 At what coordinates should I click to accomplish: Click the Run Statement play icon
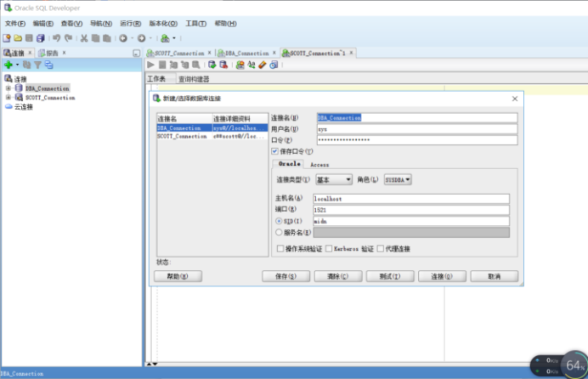coord(150,65)
